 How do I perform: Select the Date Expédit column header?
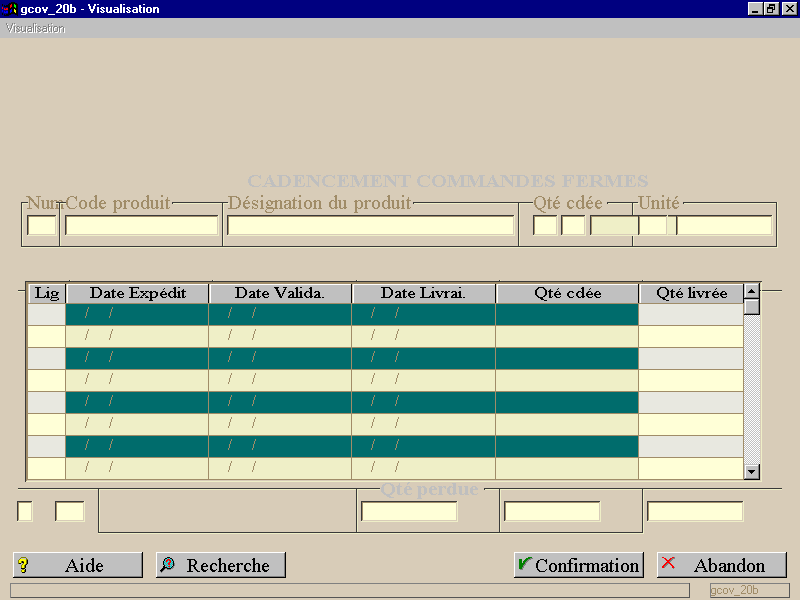137,293
